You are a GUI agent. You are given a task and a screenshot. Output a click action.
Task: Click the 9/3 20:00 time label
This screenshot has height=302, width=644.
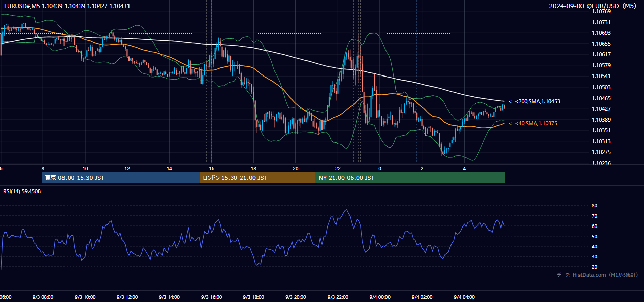[x=295, y=297]
